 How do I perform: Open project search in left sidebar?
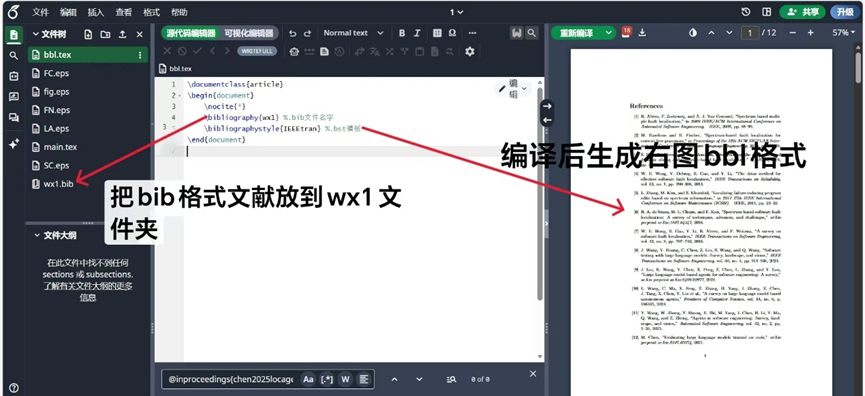coord(14,56)
